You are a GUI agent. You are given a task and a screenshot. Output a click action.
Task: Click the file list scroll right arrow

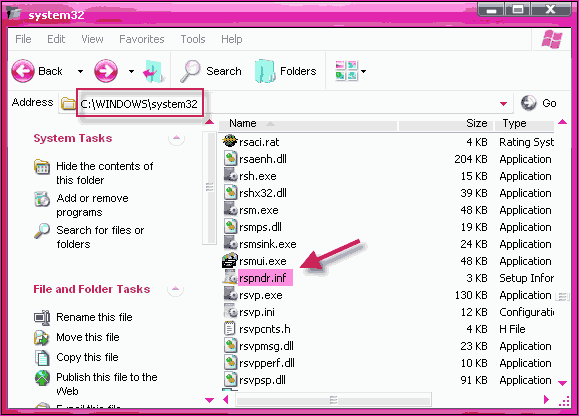tap(546, 399)
